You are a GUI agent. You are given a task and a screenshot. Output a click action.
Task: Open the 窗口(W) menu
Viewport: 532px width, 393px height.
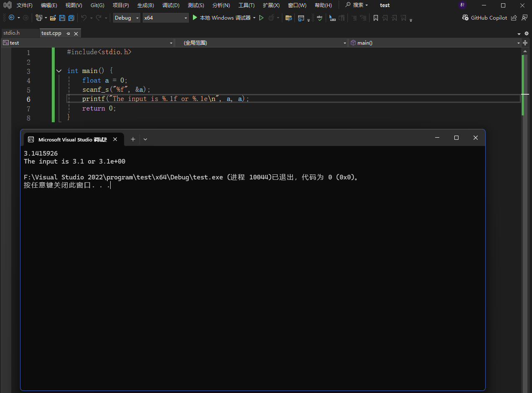point(297,5)
